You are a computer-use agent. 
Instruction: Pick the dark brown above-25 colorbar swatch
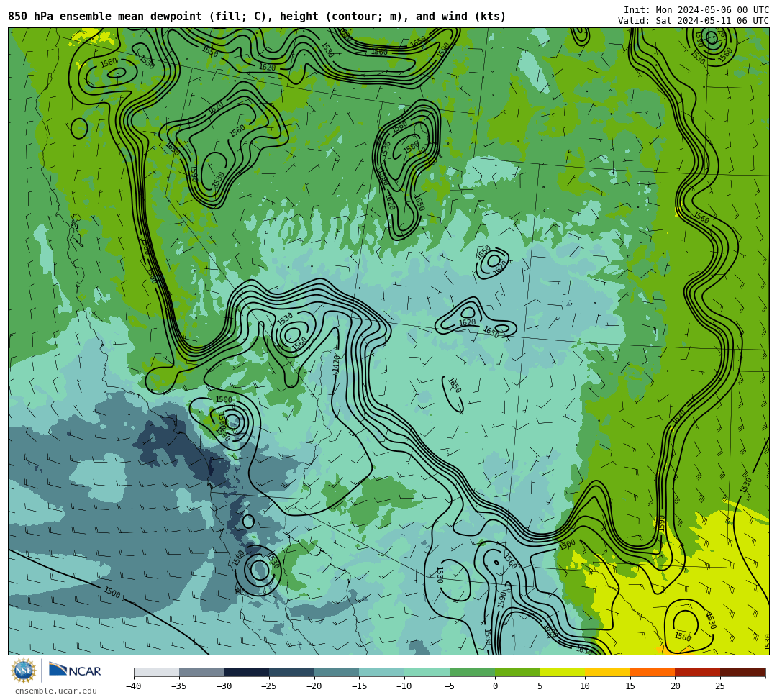(x=742, y=672)
